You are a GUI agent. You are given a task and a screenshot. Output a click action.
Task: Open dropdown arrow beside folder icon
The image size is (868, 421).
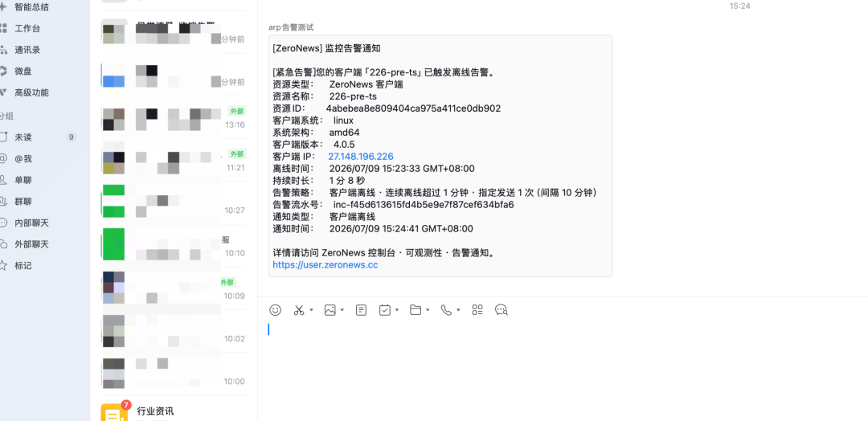428,310
